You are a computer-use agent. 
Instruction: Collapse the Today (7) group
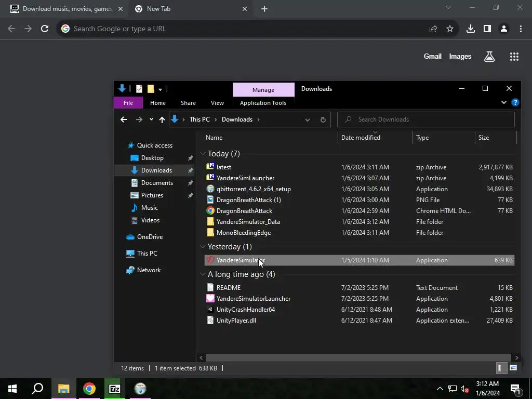[x=203, y=154]
